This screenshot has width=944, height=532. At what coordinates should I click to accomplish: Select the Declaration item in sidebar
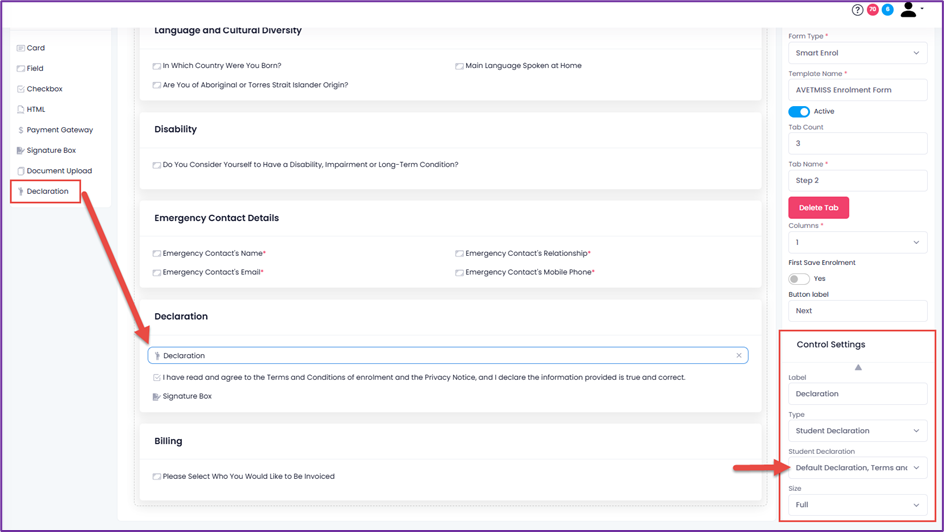pyautogui.click(x=47, y=191)
